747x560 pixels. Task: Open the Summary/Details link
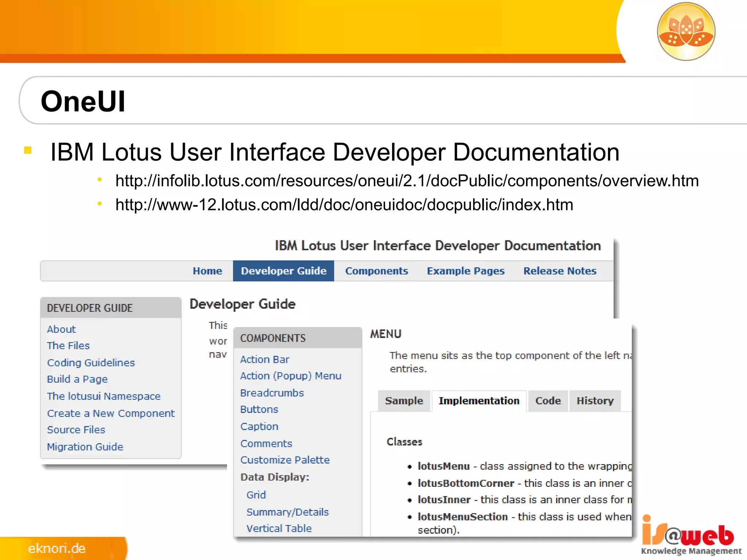point(287,512)
